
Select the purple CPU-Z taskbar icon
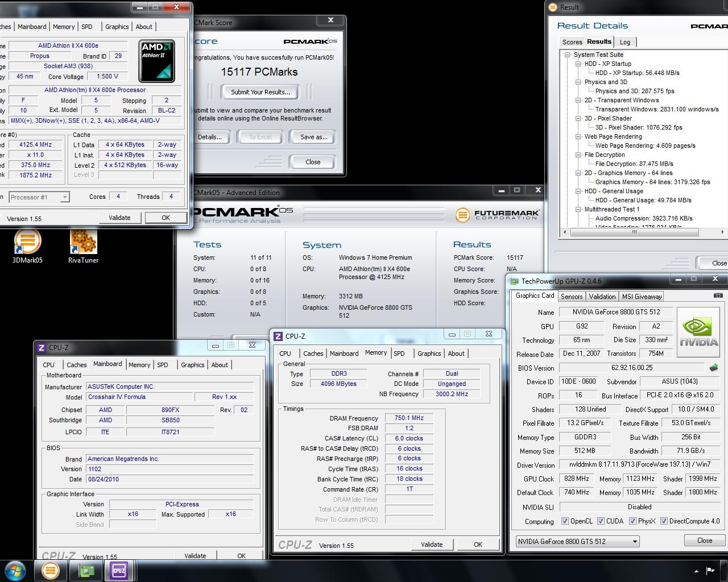click(119, 570)
